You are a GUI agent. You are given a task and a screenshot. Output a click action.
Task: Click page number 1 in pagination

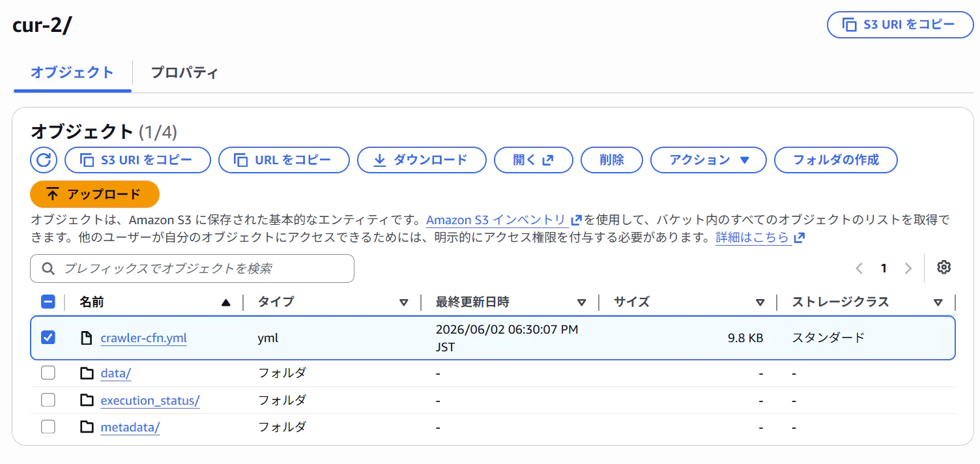click(x=884, y=268)
